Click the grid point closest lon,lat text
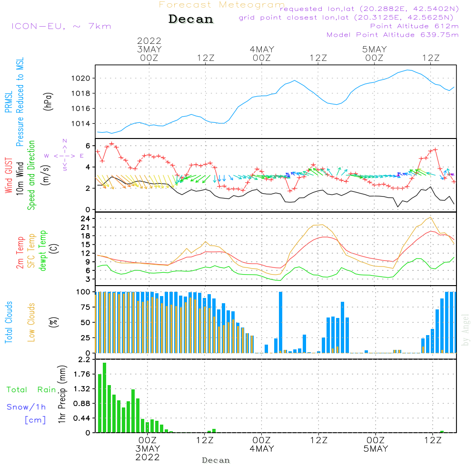Image resolution: width=476 pixels, height=476 pixels. [346, 18]
